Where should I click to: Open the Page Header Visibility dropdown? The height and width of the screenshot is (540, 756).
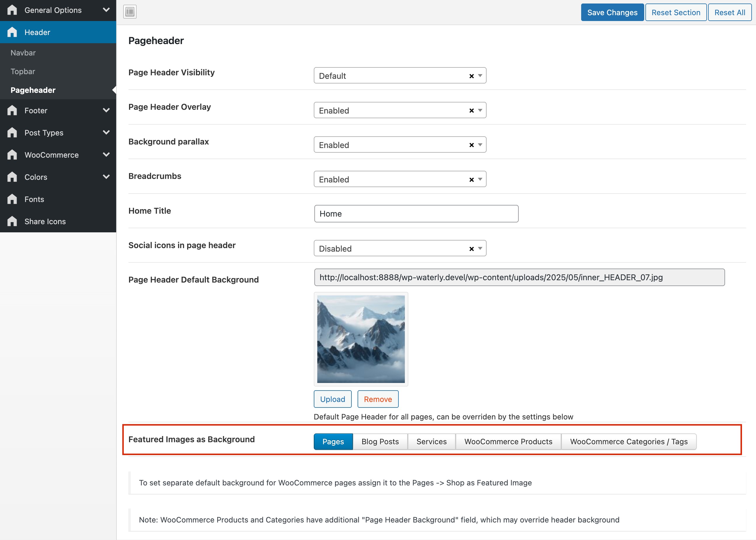click(400, 76)
